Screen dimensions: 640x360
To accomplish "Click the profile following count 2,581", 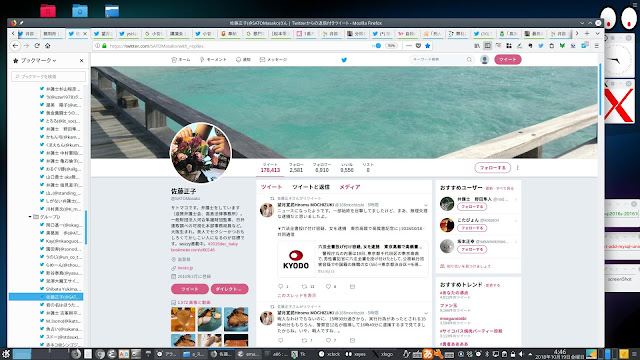I will (296, 170).
